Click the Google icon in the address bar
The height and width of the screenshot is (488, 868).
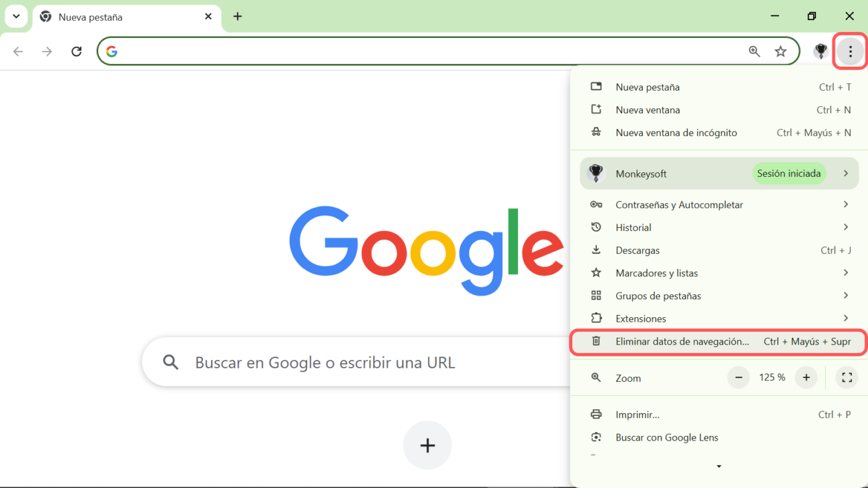click(x=112, y=51)
